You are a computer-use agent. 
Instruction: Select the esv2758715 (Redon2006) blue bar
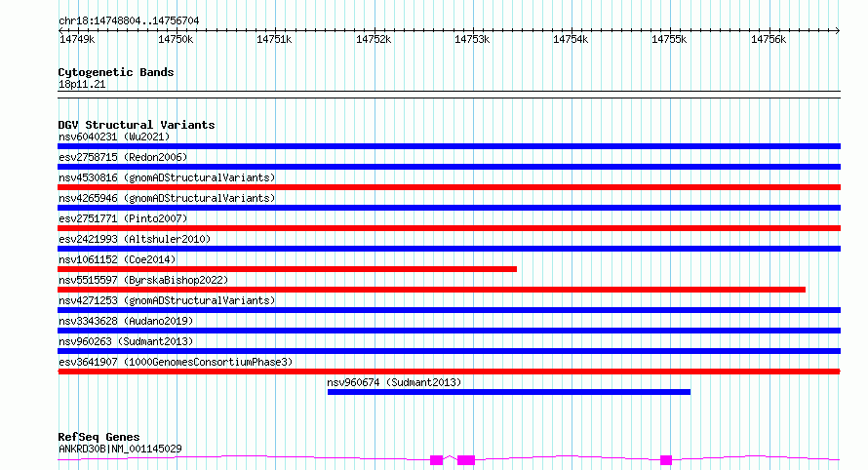[449, 167]
